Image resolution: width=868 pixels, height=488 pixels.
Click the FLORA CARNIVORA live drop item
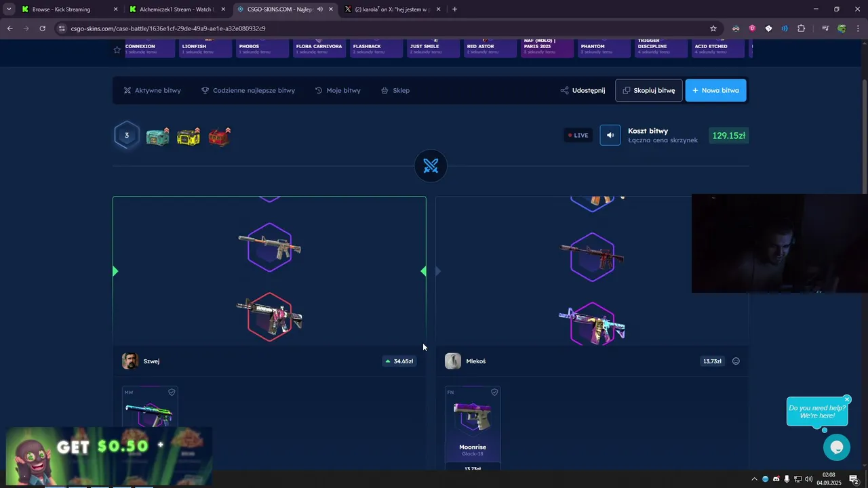[x=319, y=48]
